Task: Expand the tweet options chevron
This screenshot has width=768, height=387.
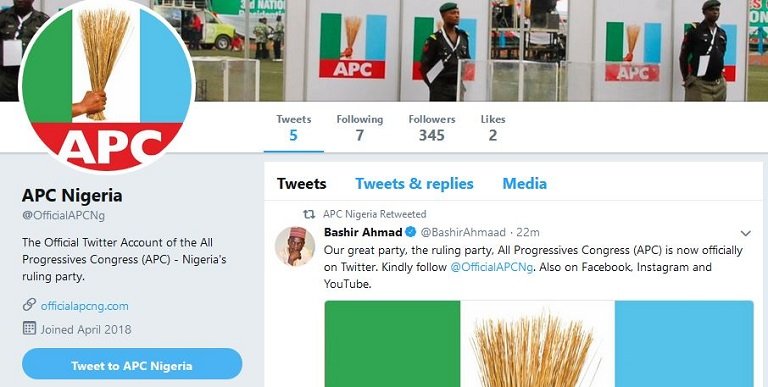Action: (x=745, y=233)
